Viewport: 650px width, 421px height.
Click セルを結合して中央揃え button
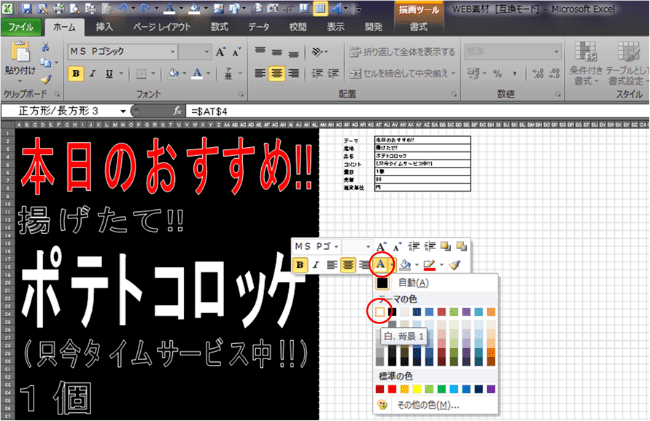(402, 74)
